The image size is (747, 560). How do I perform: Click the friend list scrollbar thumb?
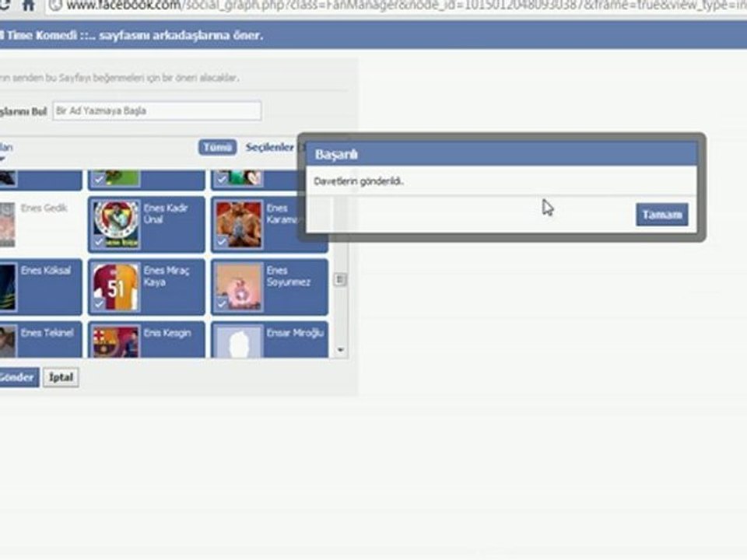click(x=340, y=279)
